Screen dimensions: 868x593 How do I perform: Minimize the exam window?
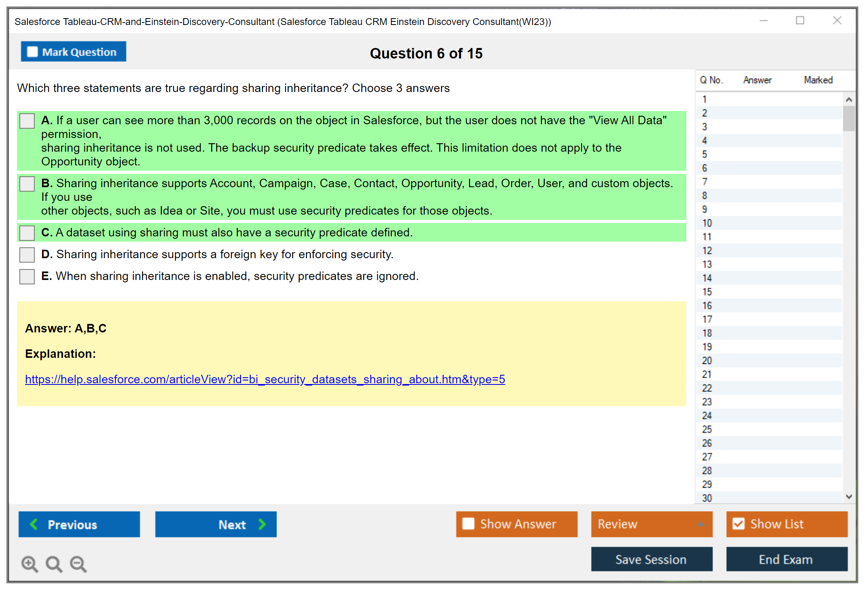763,21
